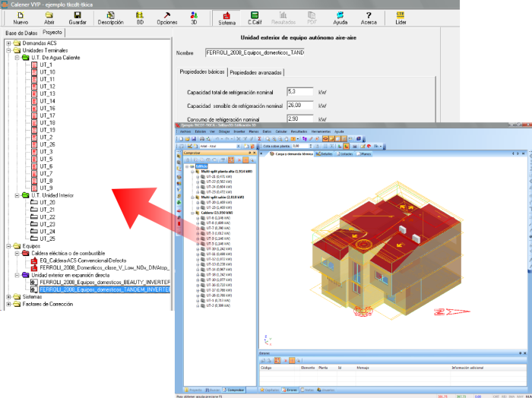Open a project with the Abrir icon
The image size is (532, 398).
click(49, 18)
